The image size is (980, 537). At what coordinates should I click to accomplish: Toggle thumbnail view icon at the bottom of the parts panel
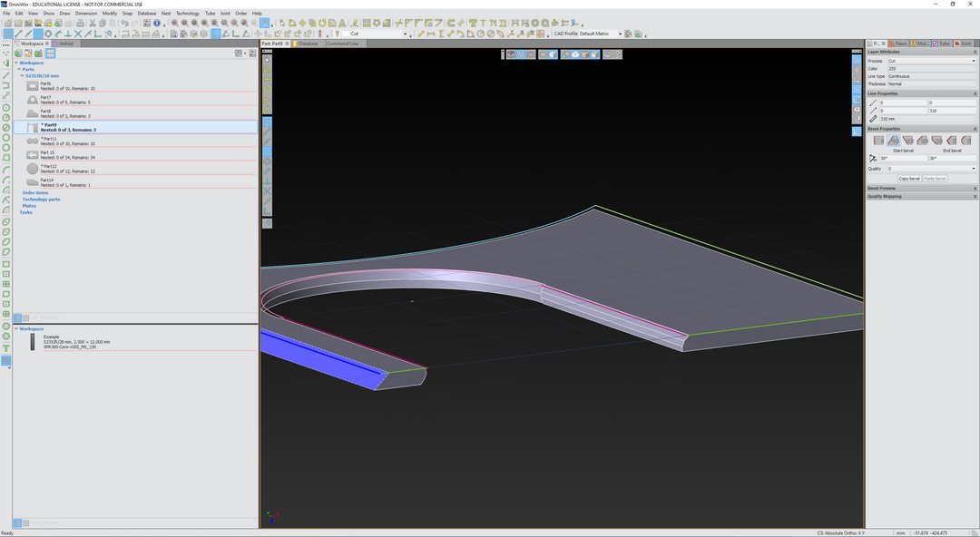tap(25, 317)
